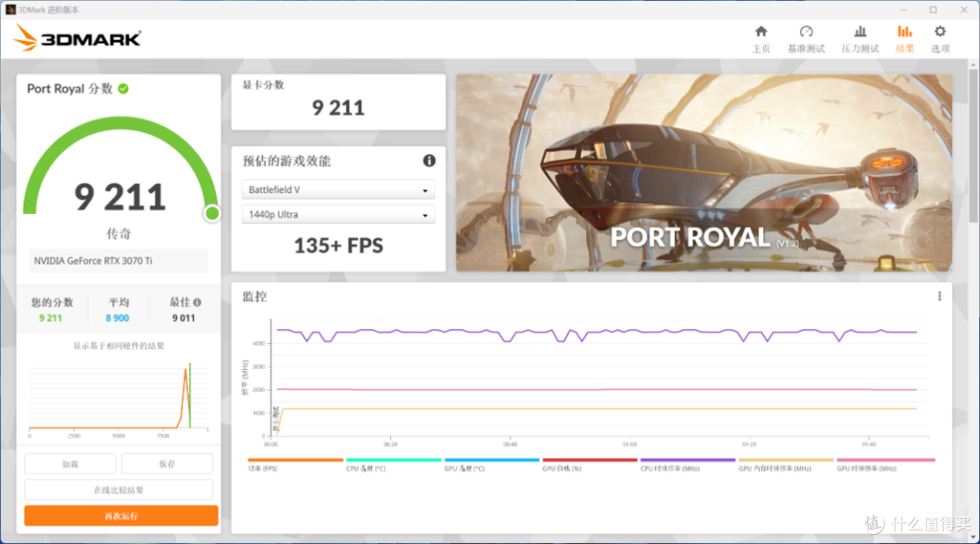This screenshot has height=544, width=980.
Task: Click the Port Royal benchmark thumbnail image
Action: pyautogui.click(x=704, y=173)
